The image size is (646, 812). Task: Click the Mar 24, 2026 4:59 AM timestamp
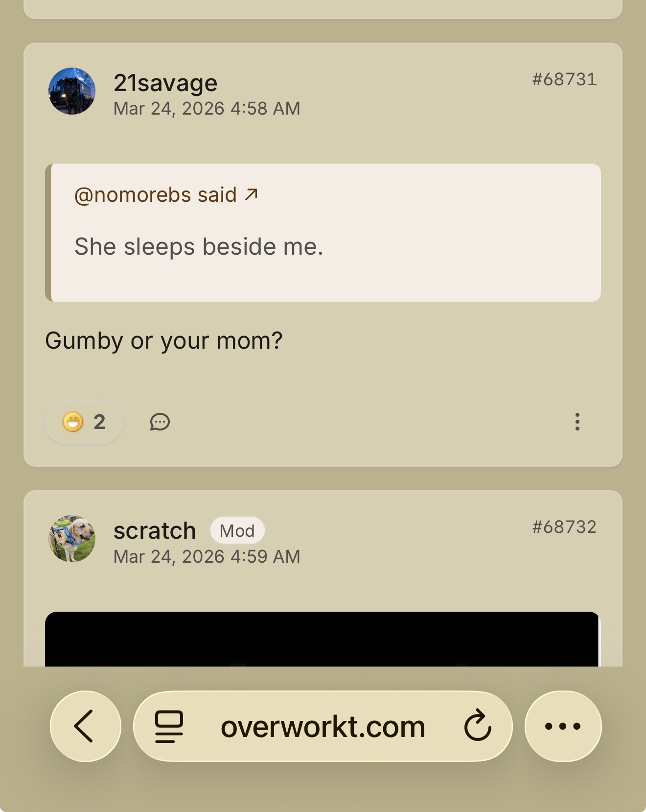207,557
